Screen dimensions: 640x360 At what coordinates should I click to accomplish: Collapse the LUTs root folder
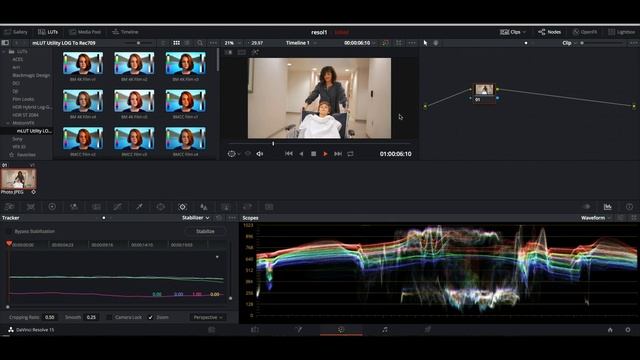pyautogui.click(x=4, y=52)
